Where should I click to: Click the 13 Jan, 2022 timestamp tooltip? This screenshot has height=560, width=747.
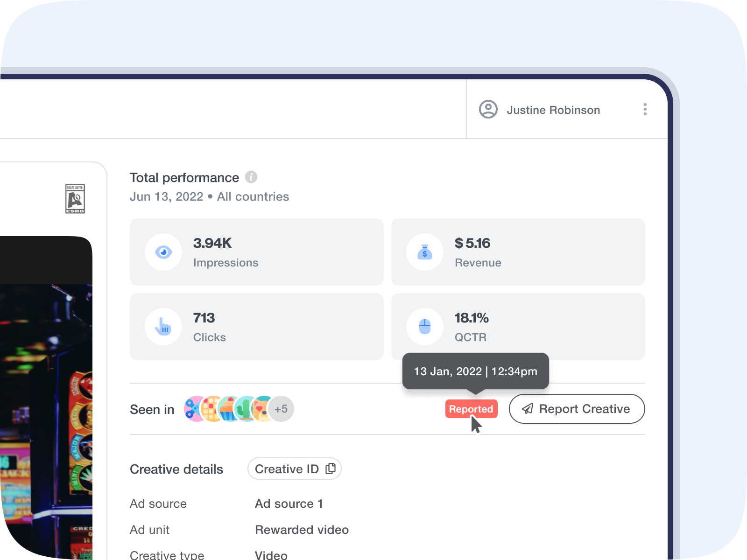(476, 371)
